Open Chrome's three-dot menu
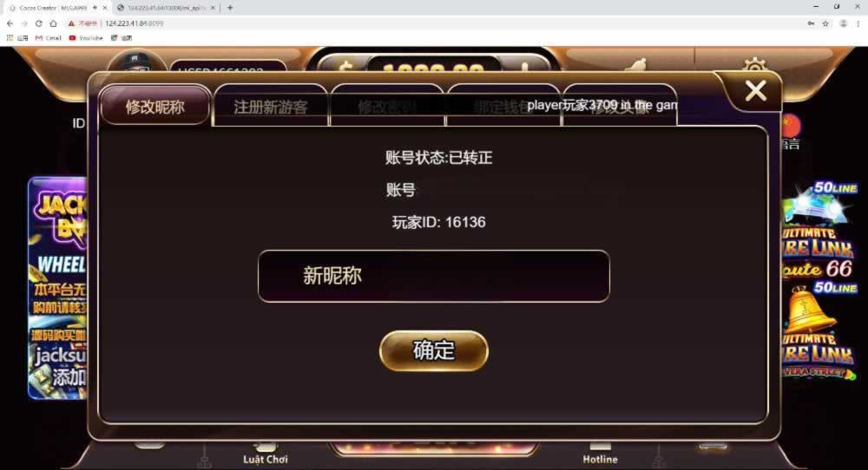The height and width of the screenshot is (470, 868). point(858,23)
